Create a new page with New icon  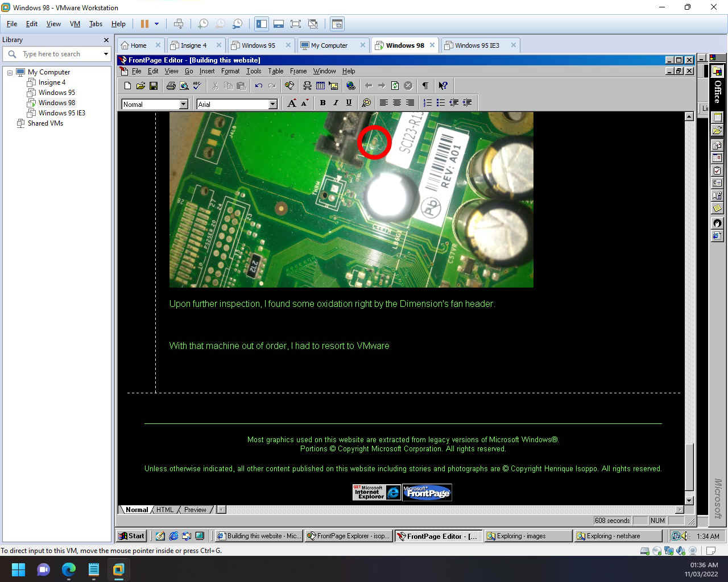[x=127, y=86]
